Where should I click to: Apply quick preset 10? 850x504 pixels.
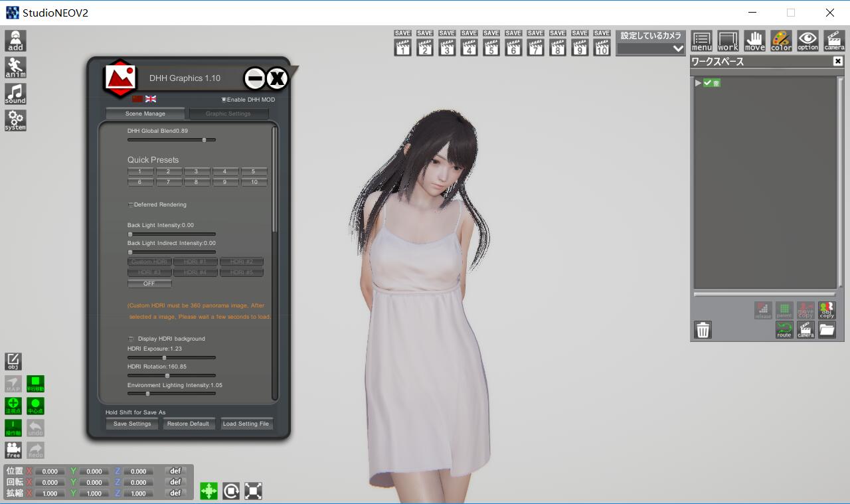[254, 182]
